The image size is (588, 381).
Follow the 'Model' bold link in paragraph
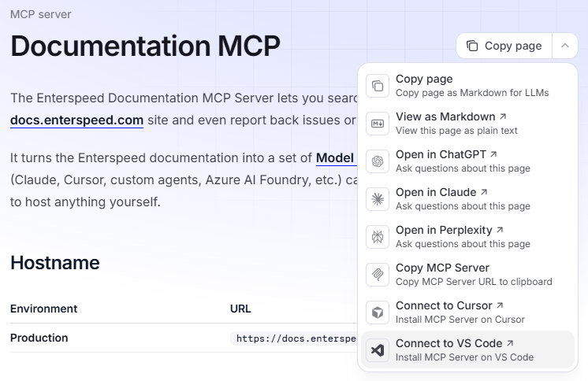tap(335, 158)
